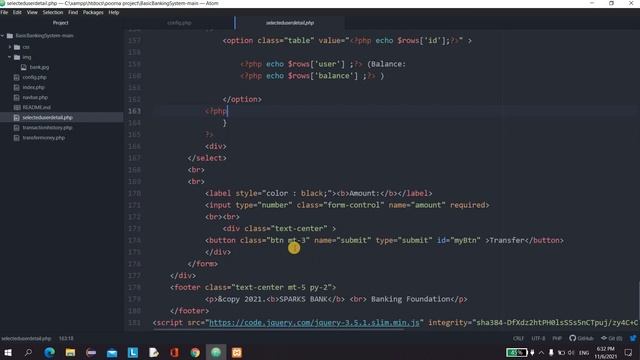Select selecteduserdetail.php in the project tree
Viewport: 640px width, 360px height.
(47, 118)
